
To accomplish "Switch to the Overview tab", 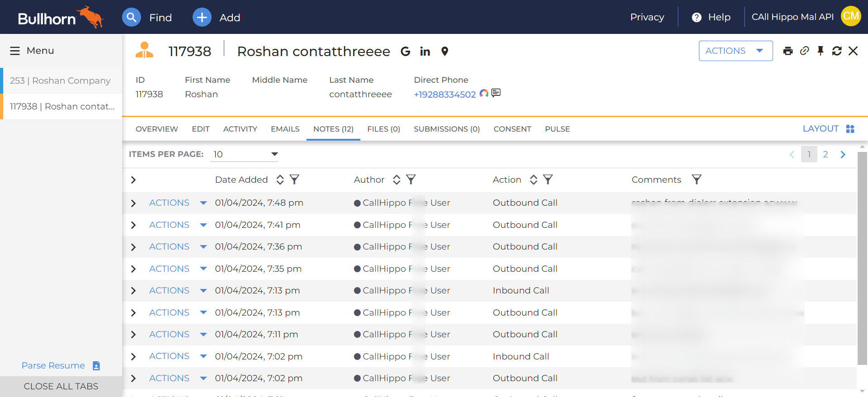I will tap(157, 129).
